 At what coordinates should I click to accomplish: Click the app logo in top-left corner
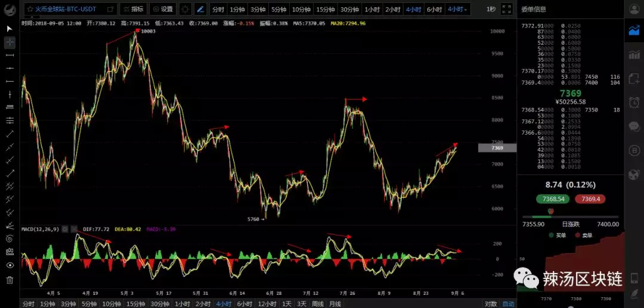[10, 9]
